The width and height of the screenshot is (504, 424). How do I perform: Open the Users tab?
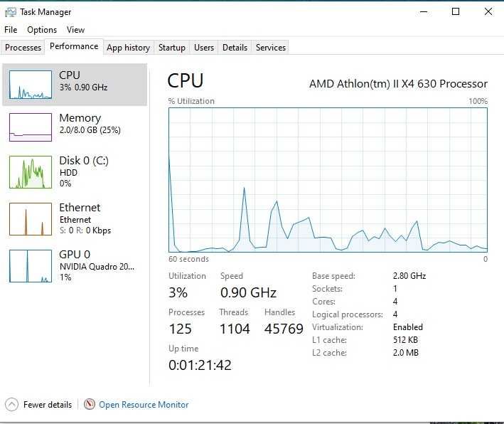[x=204, y=48]
